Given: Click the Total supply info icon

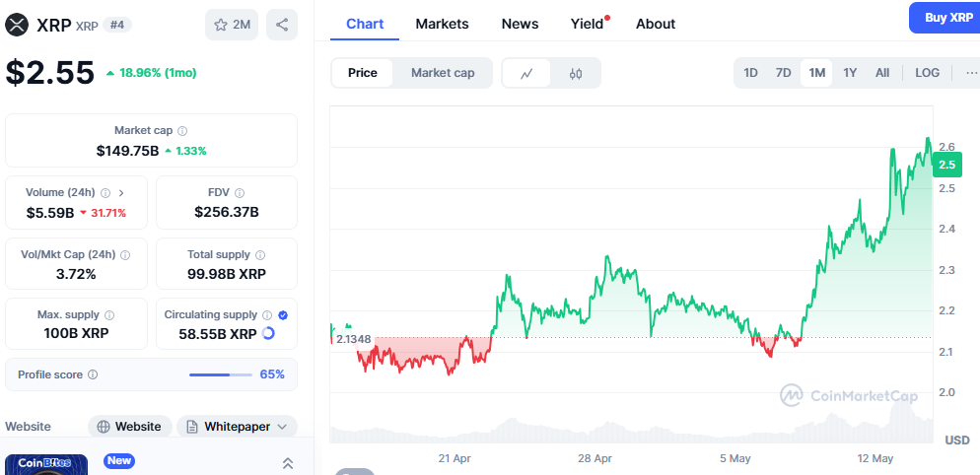Looking at the screenshot, I should (x=260, y=255).
